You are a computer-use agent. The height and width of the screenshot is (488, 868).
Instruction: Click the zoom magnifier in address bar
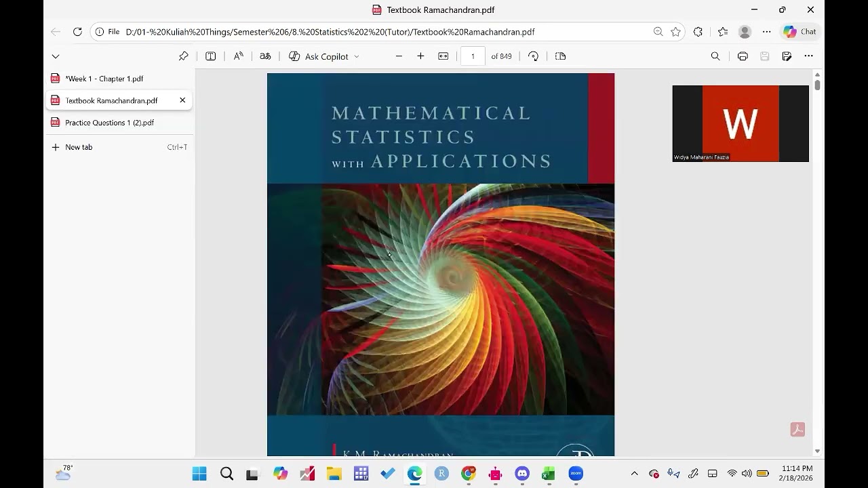tap(658, 32)
